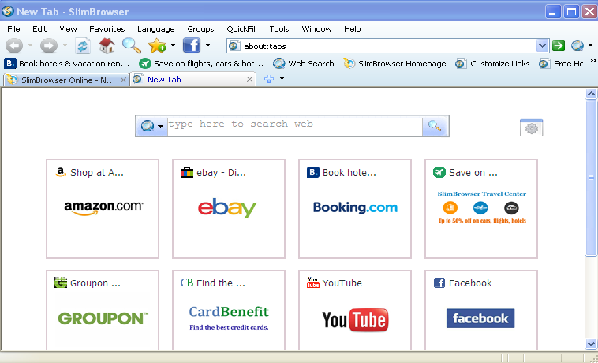This screenshot has height=363, width=598.
Task: Expand the address bar dropdown
Action: click(542, 46)
